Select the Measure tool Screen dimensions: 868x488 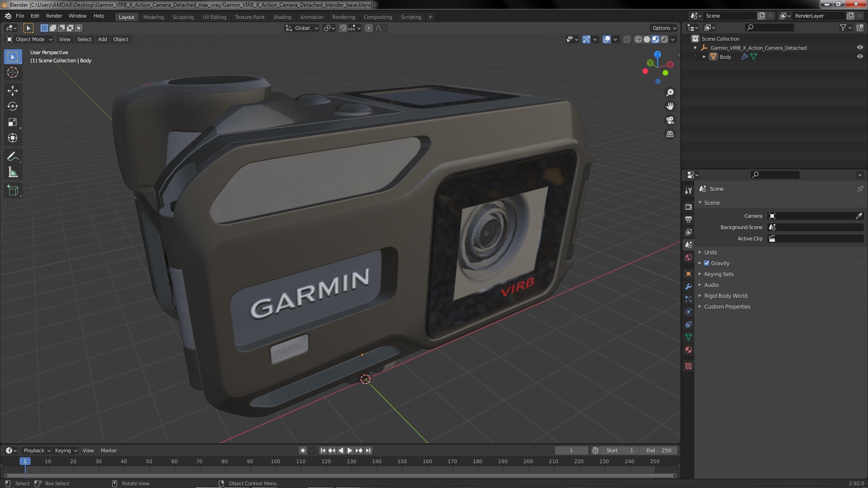coord(13,173)
